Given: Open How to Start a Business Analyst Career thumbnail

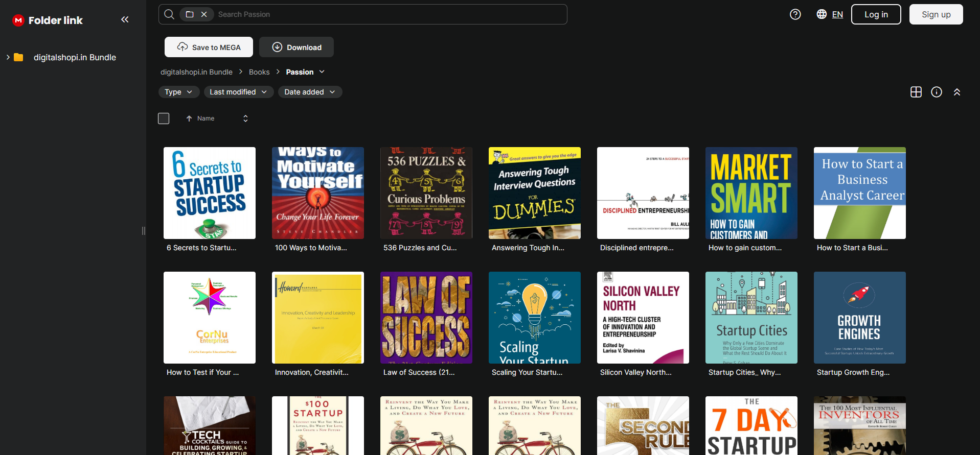Looking at the screenshot, I should [860, 193].
